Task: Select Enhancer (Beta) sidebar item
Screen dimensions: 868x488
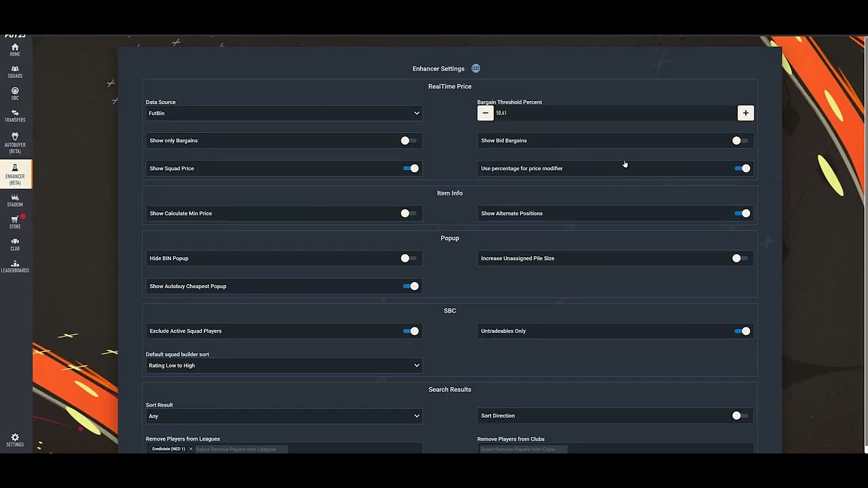Action: [x=15, y=174]
